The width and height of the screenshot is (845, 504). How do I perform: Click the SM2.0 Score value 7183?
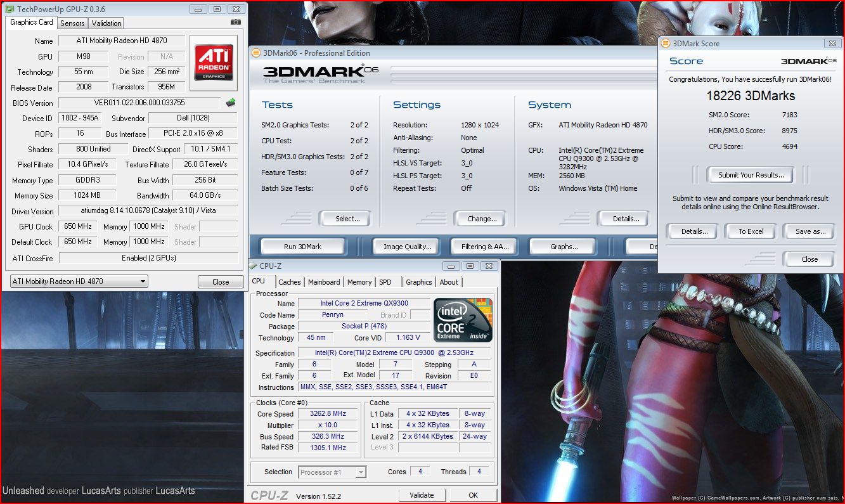tap(790, 115)
